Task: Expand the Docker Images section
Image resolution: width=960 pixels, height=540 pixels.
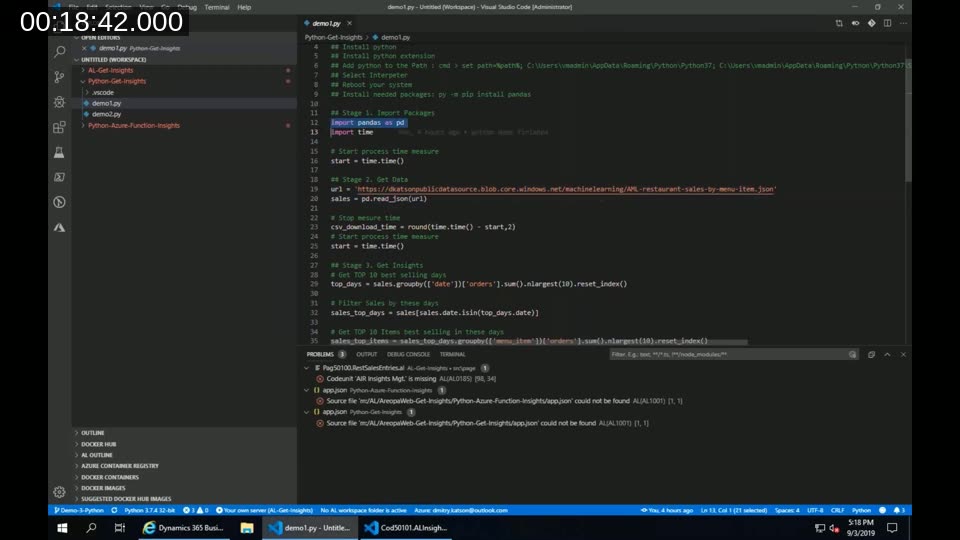Action: point(103,488)
